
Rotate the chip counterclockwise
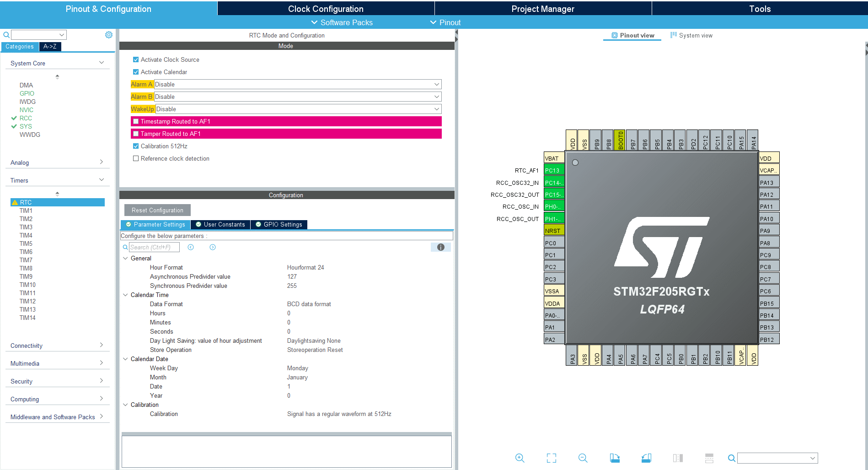646,458
